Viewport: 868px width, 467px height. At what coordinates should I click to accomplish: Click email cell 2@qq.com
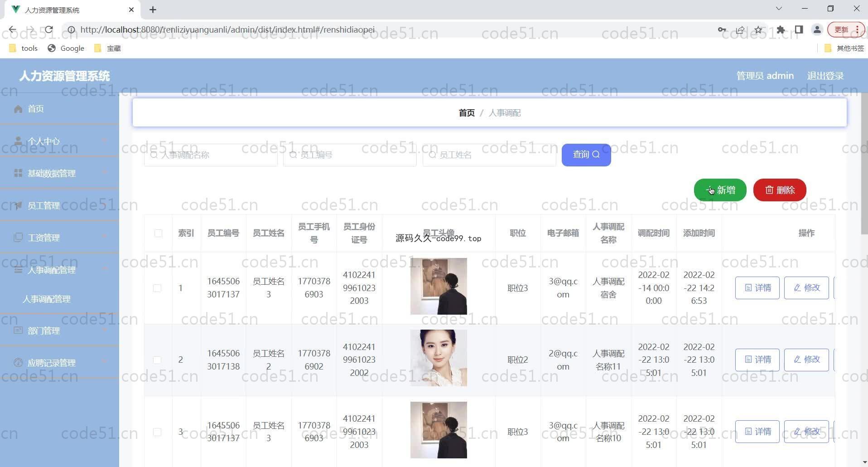pyautogui.click(x=563, y=360)
